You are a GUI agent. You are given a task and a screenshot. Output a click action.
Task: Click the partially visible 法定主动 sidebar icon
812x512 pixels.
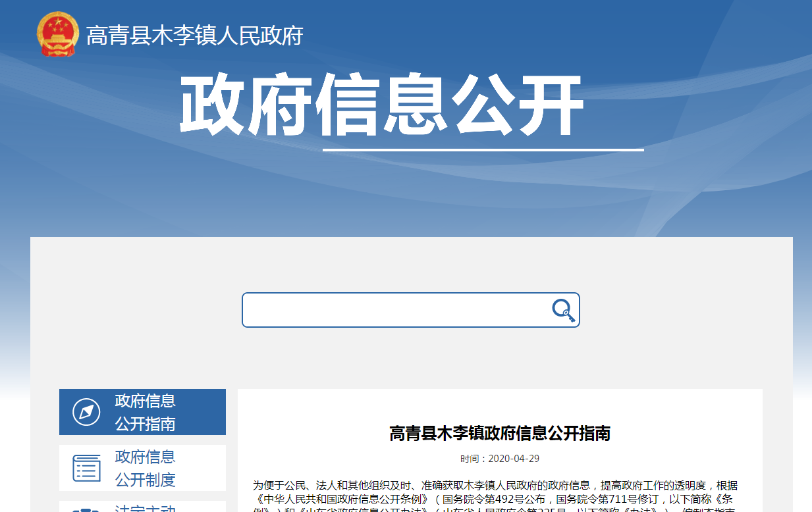[x=86, y=509]
